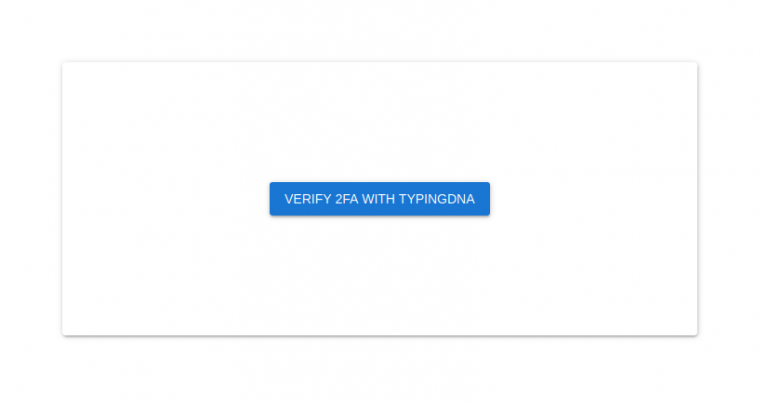Proceed with the TypingDNA 2FA button
This screenshot has width=768, height=406.
380,199
